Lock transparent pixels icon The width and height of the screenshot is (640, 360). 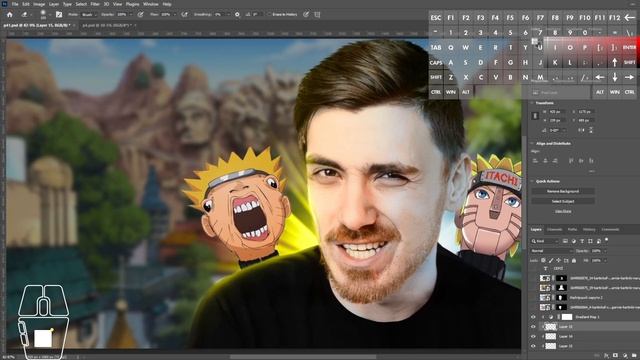pyautogui.click(x=543, y=260)
